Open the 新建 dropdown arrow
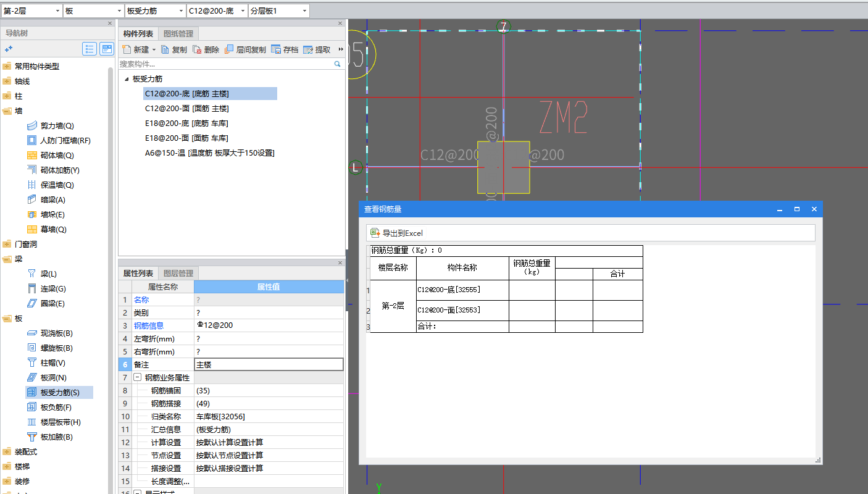This screenshot has height=494, width=868. [154, 50]
